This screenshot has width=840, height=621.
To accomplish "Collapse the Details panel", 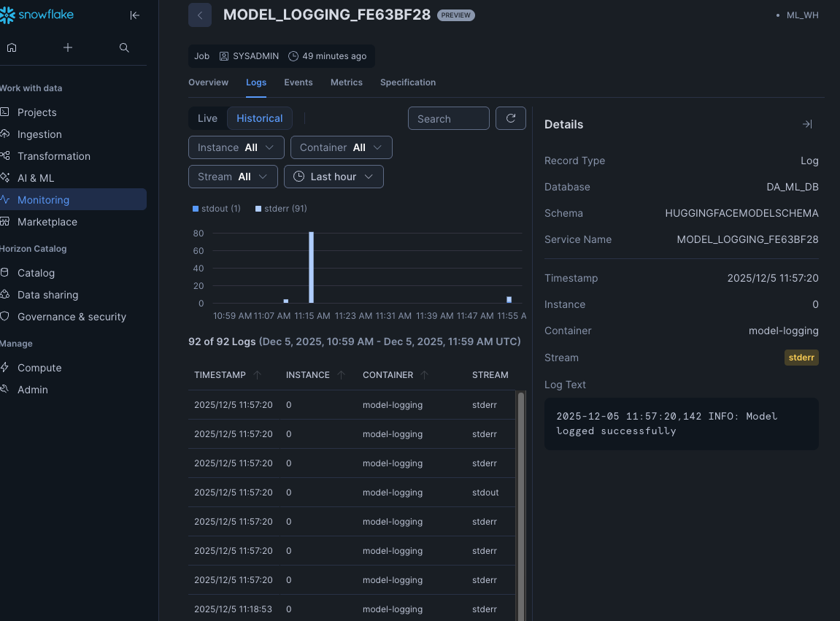I will 807,124.
